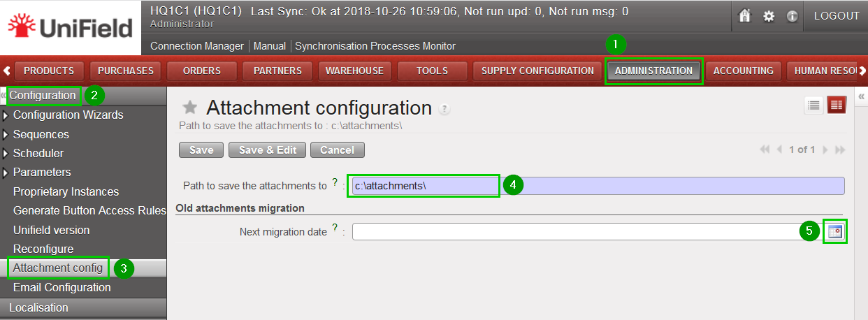Go to last record arrow

click(839, 150)
